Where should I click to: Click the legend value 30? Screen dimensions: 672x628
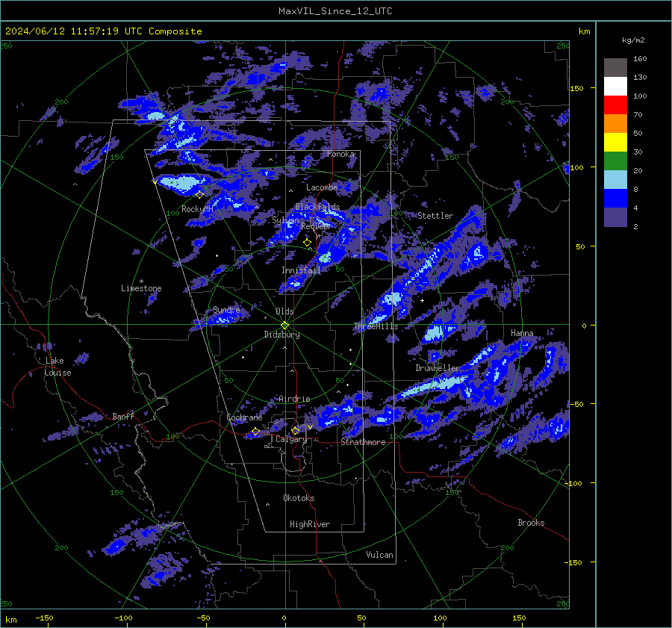tap(638, 152)
